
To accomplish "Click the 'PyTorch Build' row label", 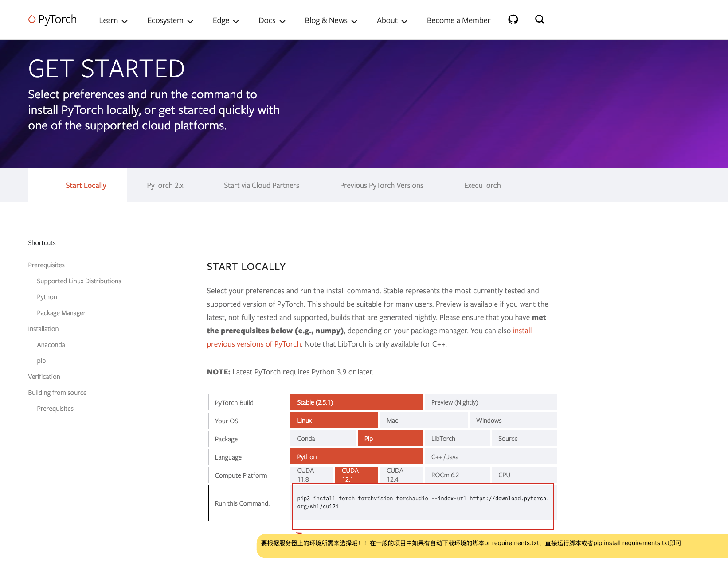I will point(234,403).
